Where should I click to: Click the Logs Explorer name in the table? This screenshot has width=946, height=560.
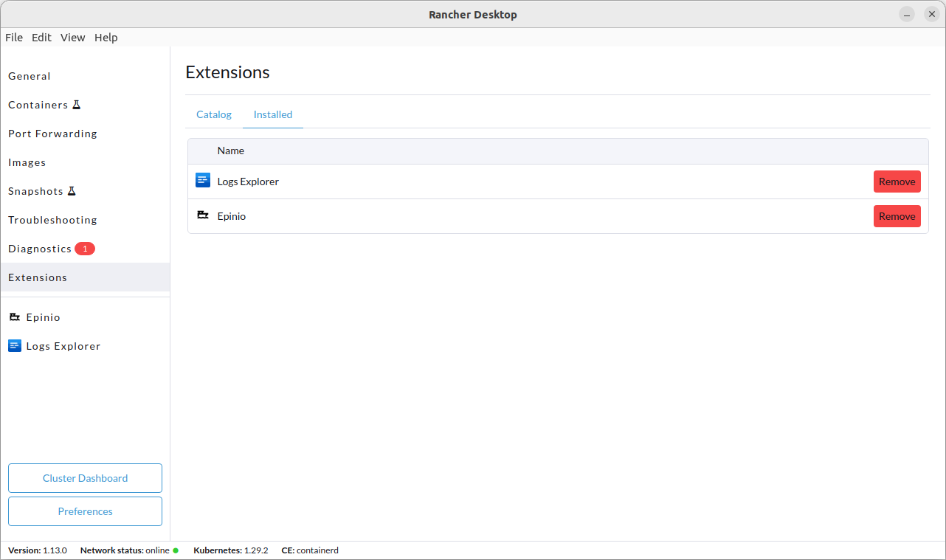(248, 182)
